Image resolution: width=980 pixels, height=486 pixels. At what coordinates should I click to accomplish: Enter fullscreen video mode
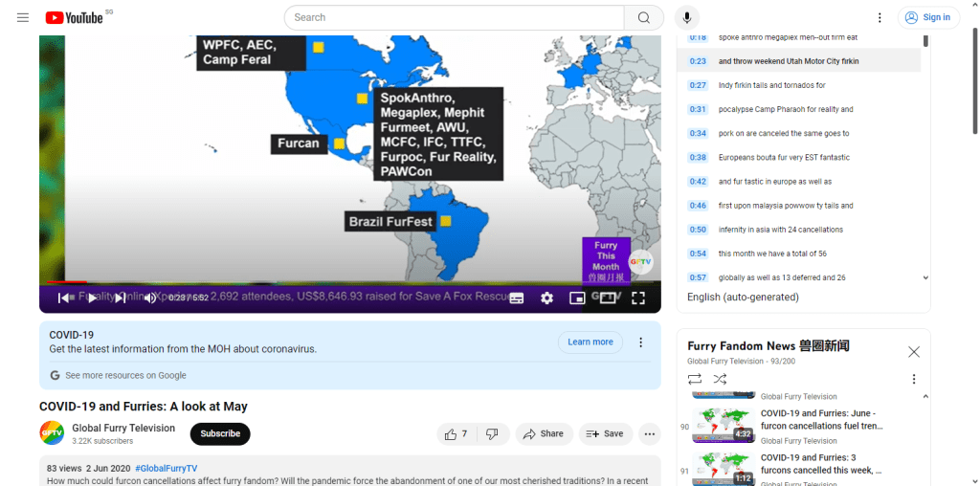(637, 298)
